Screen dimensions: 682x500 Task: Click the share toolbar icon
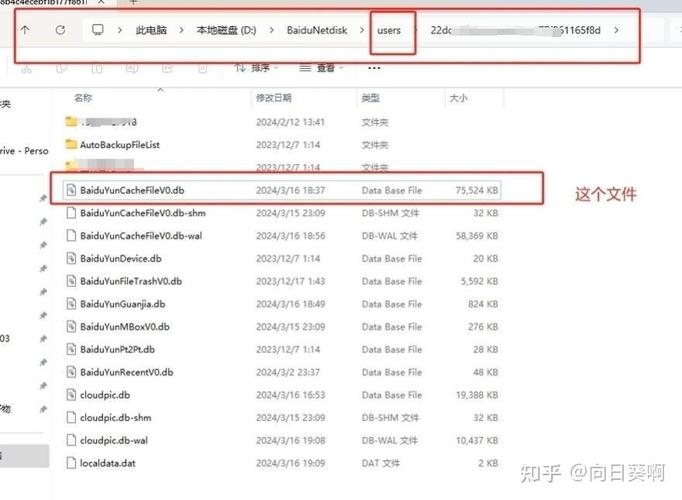[167, 68]
